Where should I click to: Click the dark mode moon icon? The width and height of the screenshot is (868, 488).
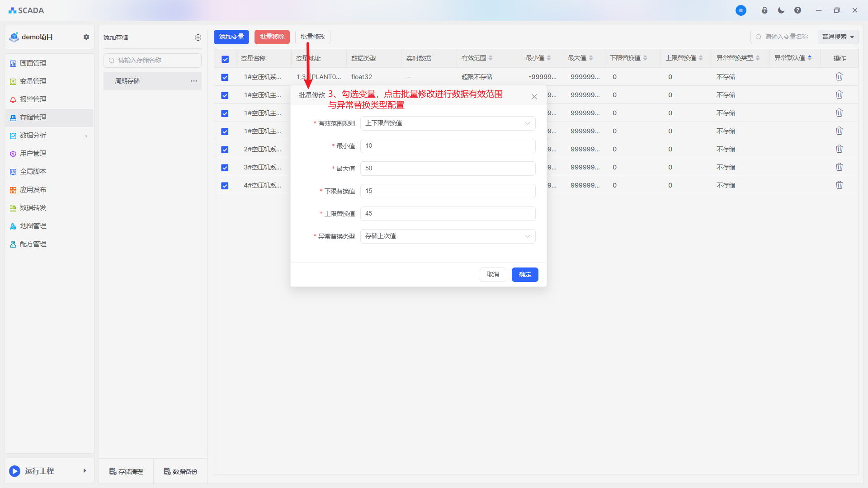point(781,10)
